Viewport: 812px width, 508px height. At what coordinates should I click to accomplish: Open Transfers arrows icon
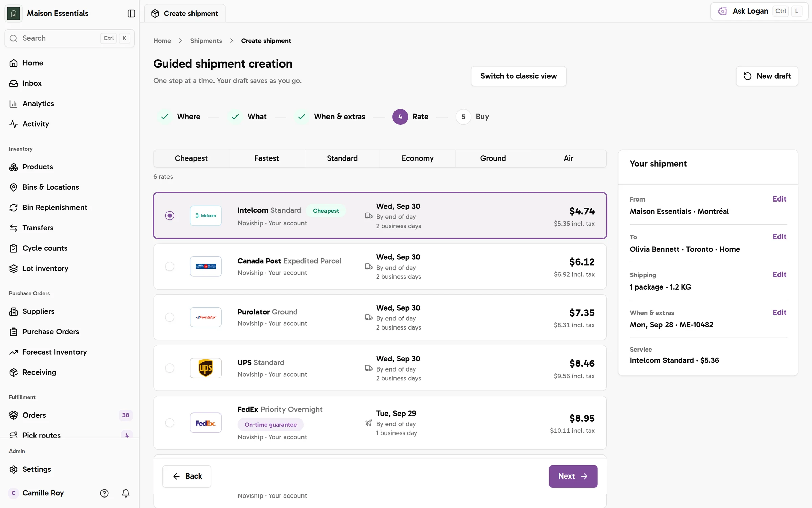(x=14, y=228)
